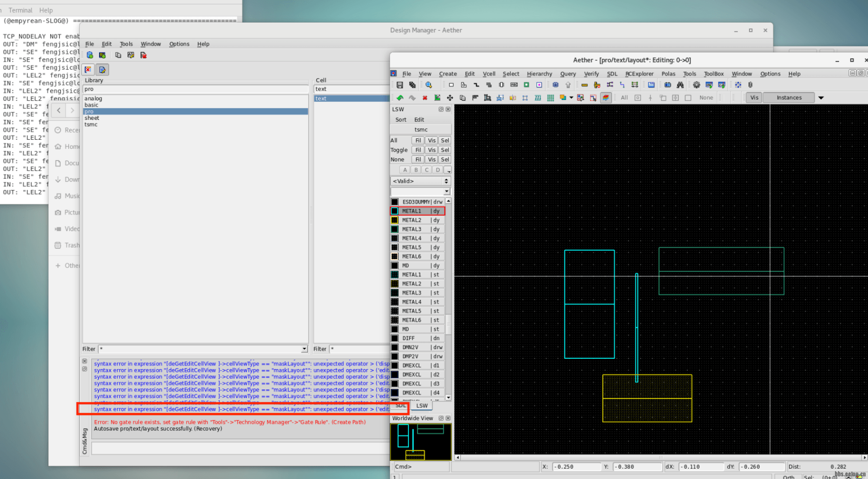This screenshot has width=868, height=479.
Task: Open the library Filter dropdown arrow
Action: coord(304,349)
